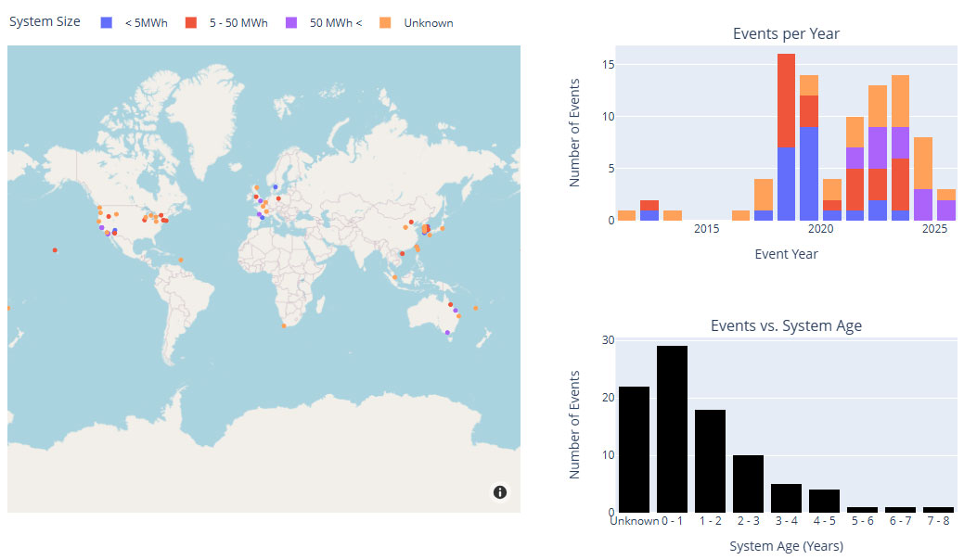Click the orange 'Unknown' legend color square
This screenshot has width=964, height=560.
385,23
